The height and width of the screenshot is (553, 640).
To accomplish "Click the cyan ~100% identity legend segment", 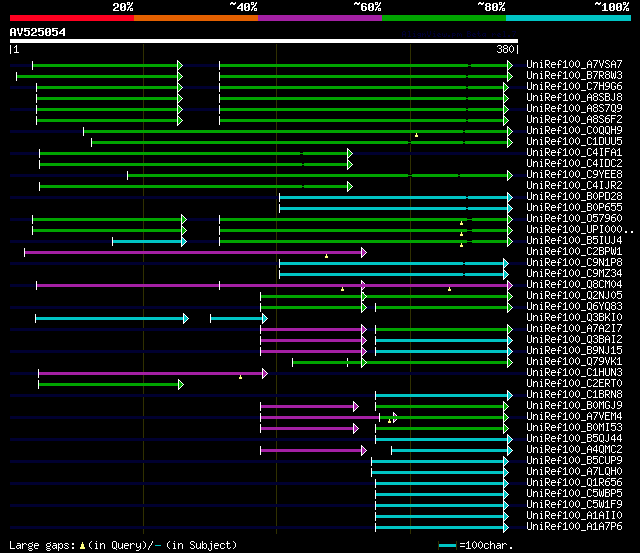I will [x=569, y=18].
